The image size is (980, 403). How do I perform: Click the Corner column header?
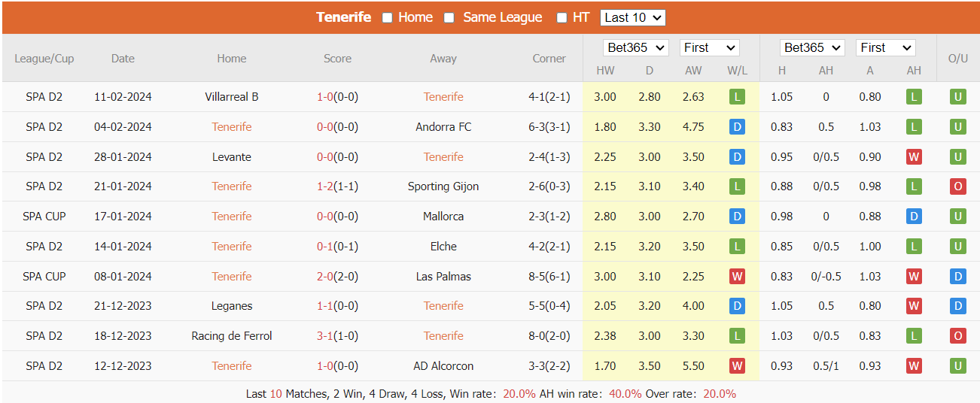tap(549, 59)
